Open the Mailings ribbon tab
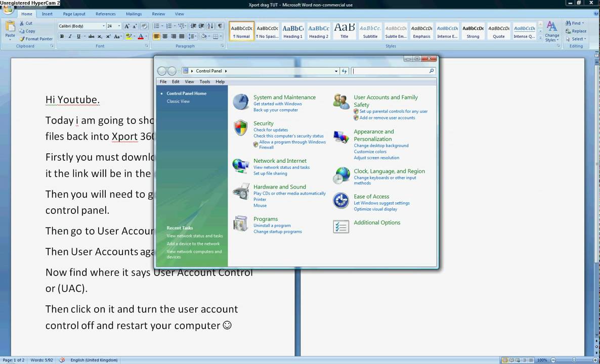 [x=134, y=14]
